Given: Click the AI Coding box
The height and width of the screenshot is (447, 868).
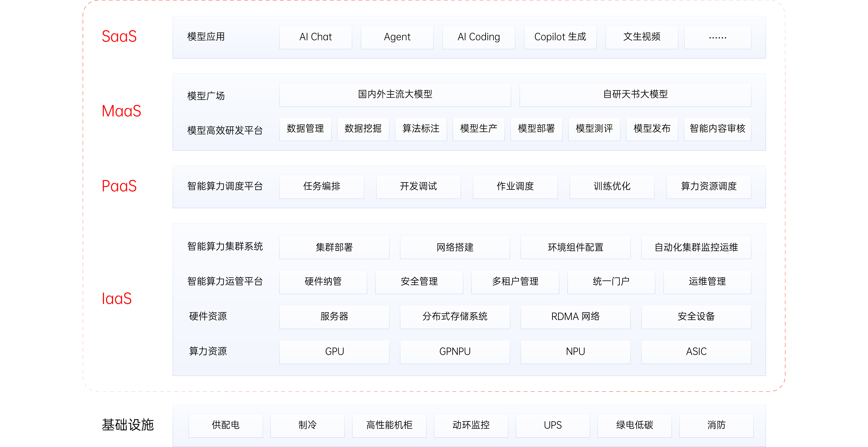Looking at the screenshot, I should (x=479, y=37).
